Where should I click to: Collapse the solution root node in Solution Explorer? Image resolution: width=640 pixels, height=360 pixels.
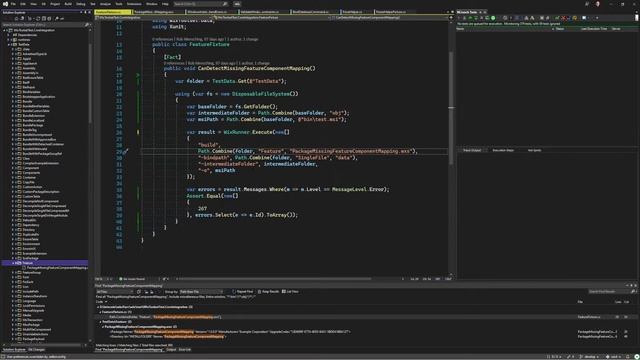pos(4,30)
